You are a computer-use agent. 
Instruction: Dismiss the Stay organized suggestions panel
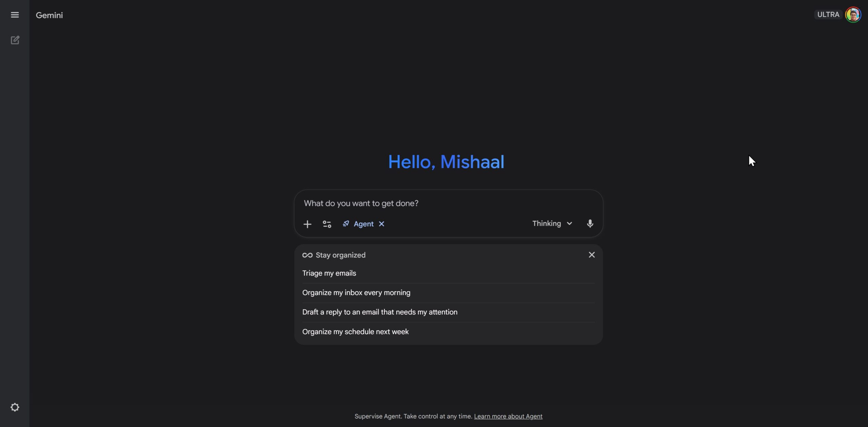(592, 255)
